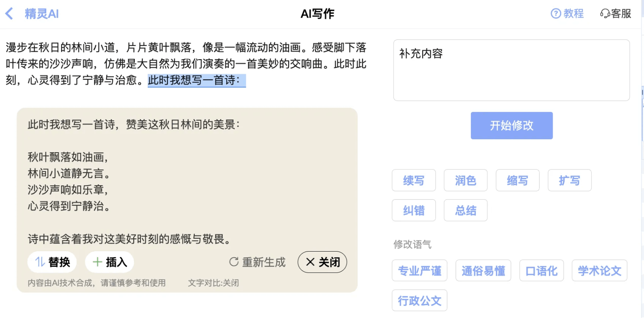Set tone to 专业严谨
The width and height of the screenshot is (644, 318).
419,271
